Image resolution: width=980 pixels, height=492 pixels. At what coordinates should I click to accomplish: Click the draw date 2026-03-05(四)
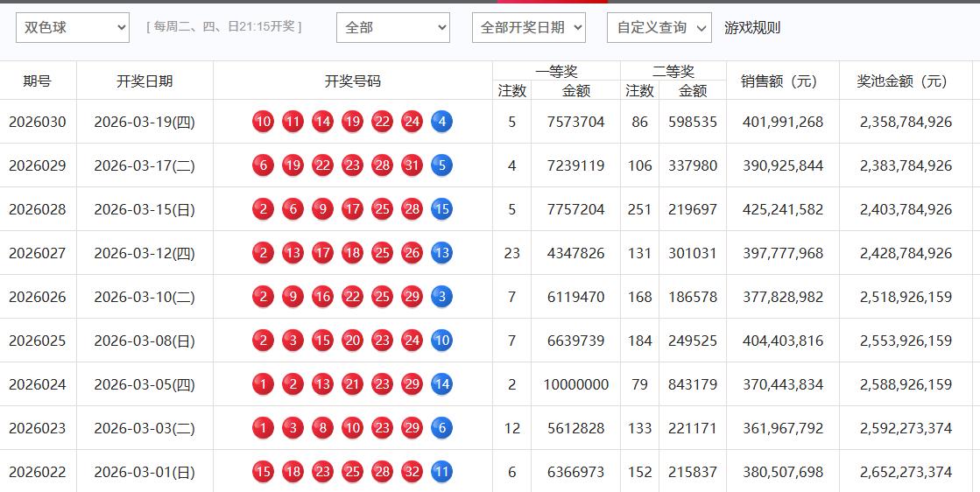coord(145,384)
